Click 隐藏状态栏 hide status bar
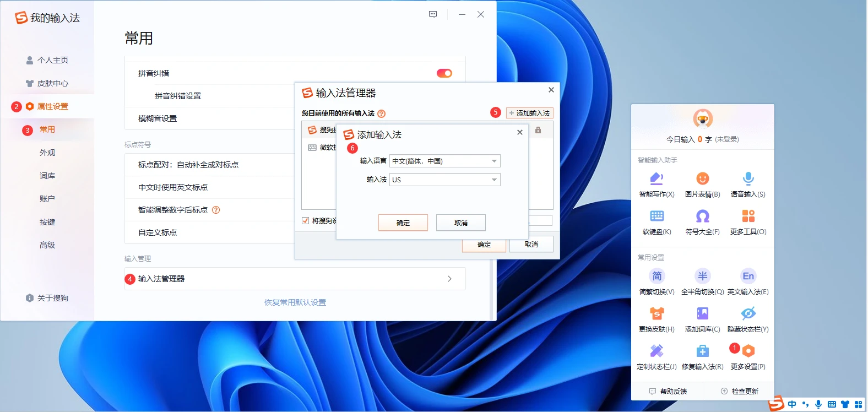Viewport: 868px width, 412px height. pos(748,319)
